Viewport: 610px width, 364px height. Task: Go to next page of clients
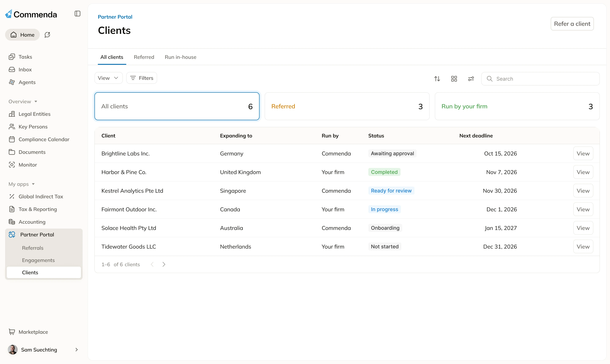pos(164,265)
